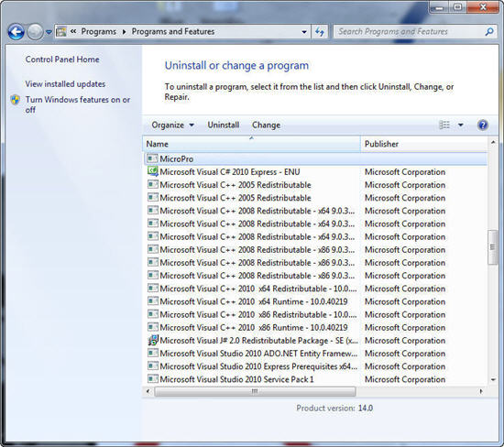
Task: Open Turn Windows features on or off
Action: [x=78, y=104]
